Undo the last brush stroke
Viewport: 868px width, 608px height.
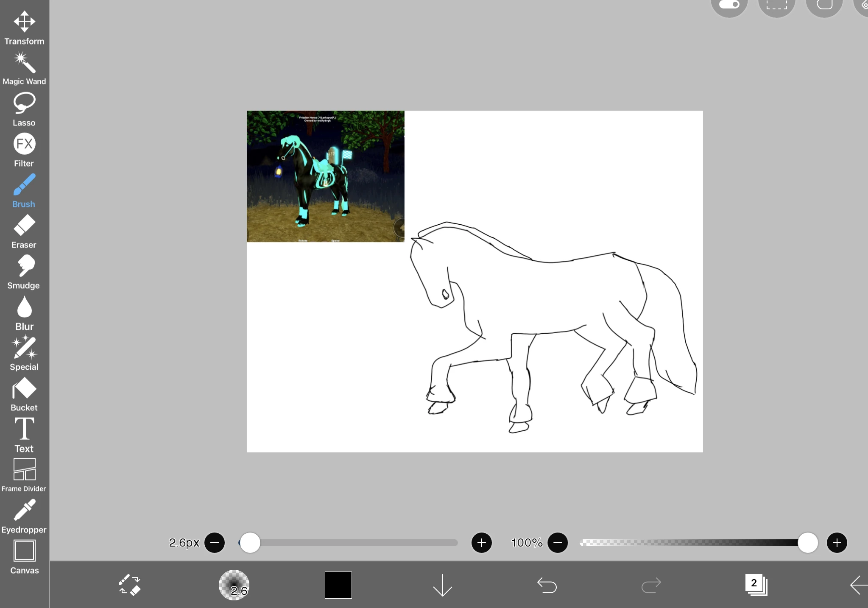pos(546,585)
